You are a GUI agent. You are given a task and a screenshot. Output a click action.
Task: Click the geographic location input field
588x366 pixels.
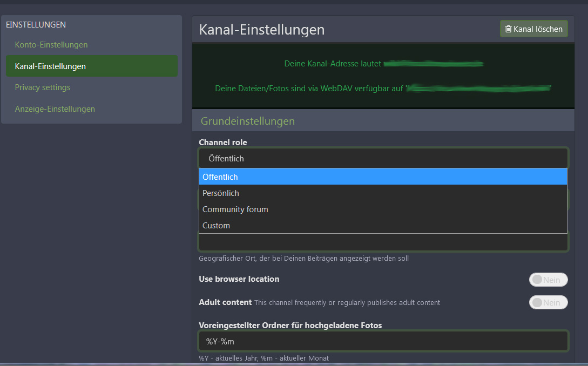(383, 242)
